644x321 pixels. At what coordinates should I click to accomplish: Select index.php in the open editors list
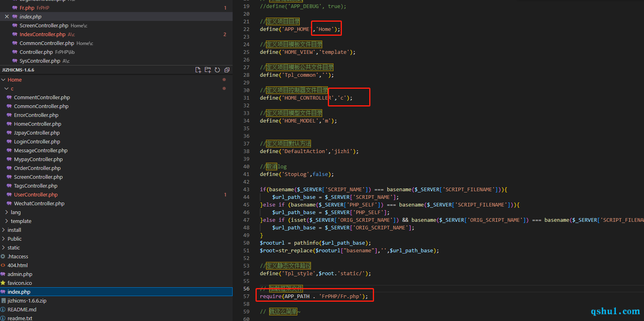116,16
